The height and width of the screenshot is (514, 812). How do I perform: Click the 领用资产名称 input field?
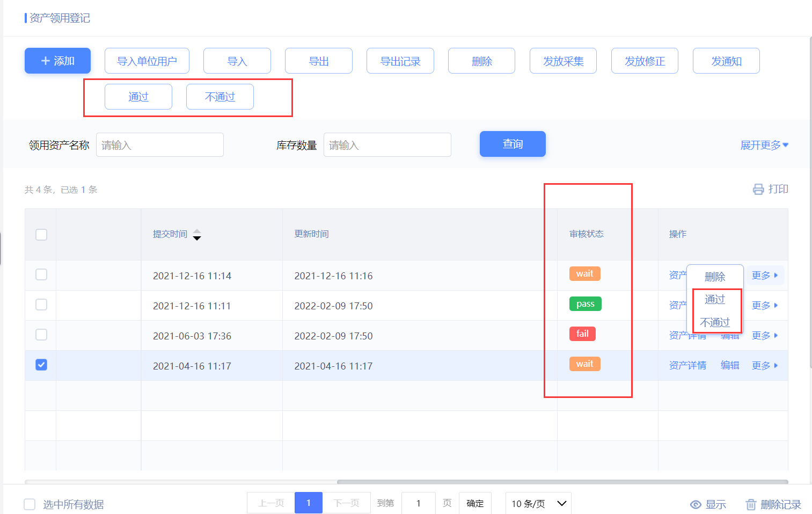tap(160, 145)
